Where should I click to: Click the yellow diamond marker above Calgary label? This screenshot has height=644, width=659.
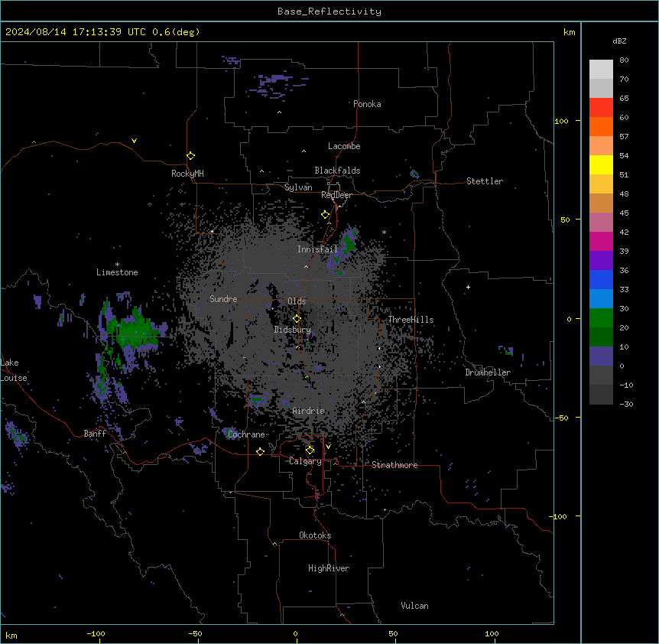310,450
